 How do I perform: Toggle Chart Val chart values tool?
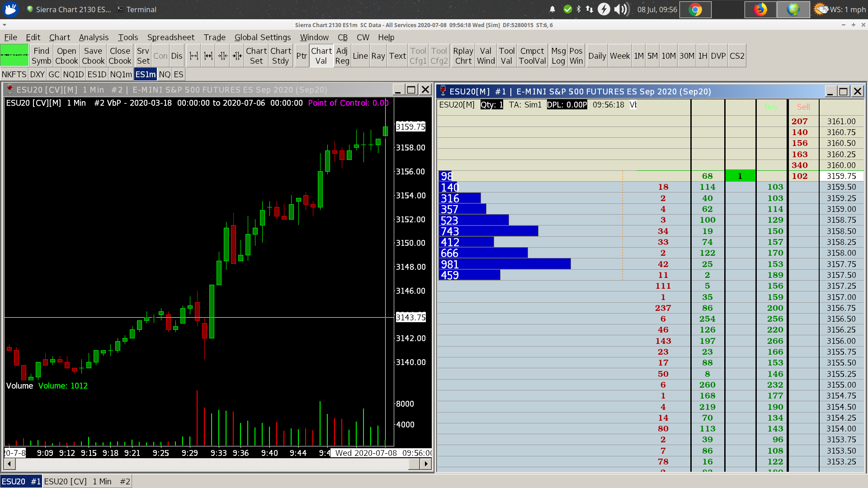321,56
